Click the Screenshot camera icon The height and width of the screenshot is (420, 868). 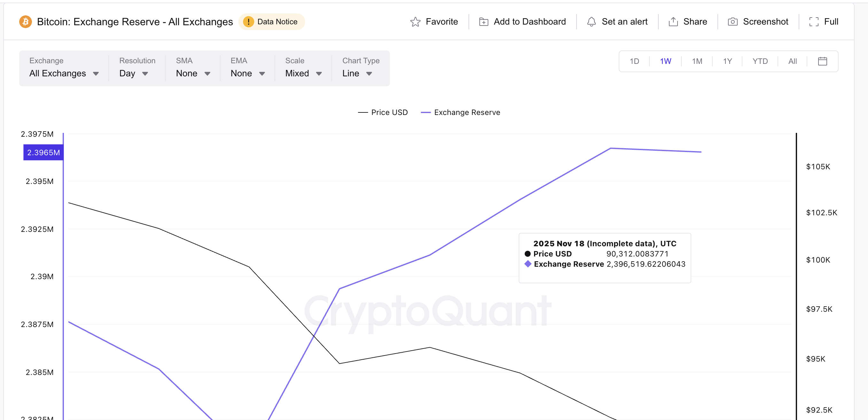point(732,22)
